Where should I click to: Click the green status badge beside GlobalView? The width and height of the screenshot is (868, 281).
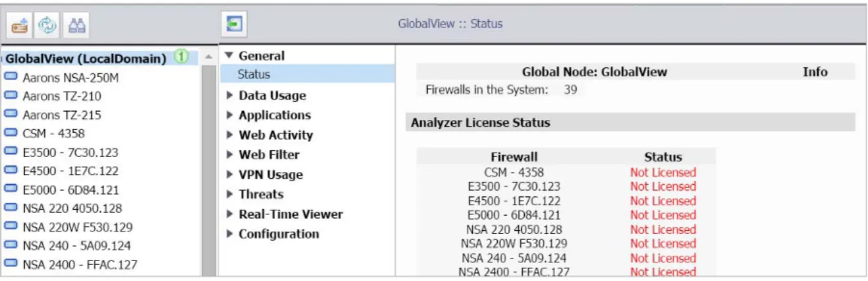pyautogui.click(x=182, y=57)
